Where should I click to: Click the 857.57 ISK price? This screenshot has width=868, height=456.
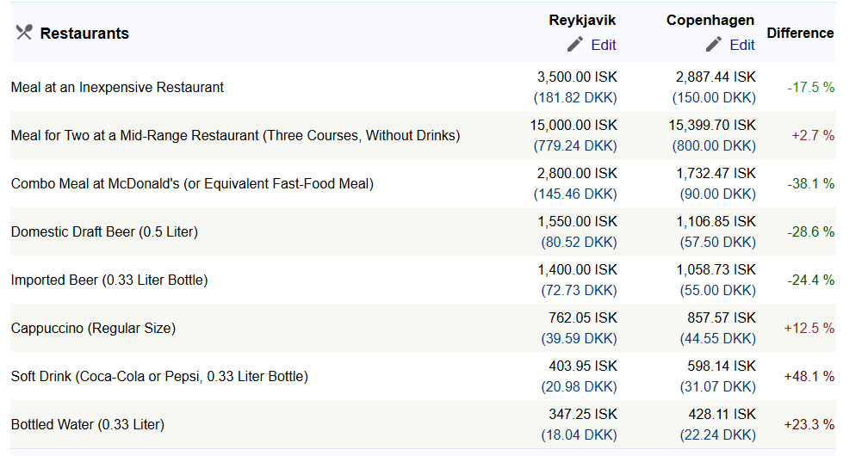pyautogui.click(x=722, y=317)
